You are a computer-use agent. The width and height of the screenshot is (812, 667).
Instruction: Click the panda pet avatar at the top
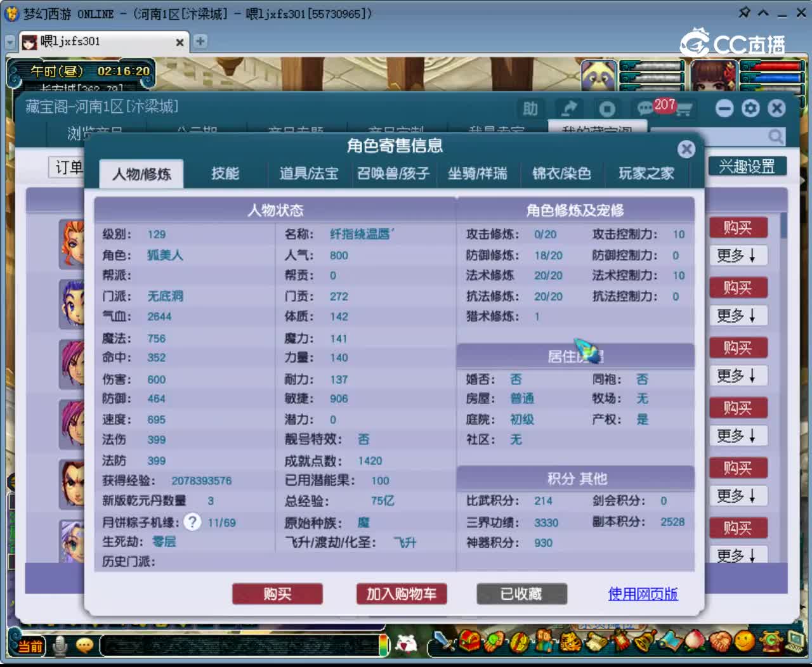pyautogui.click(x=599, y=77)
